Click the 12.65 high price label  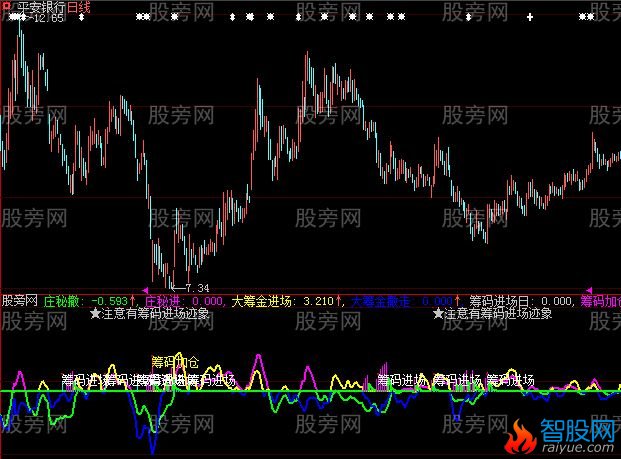49,18
